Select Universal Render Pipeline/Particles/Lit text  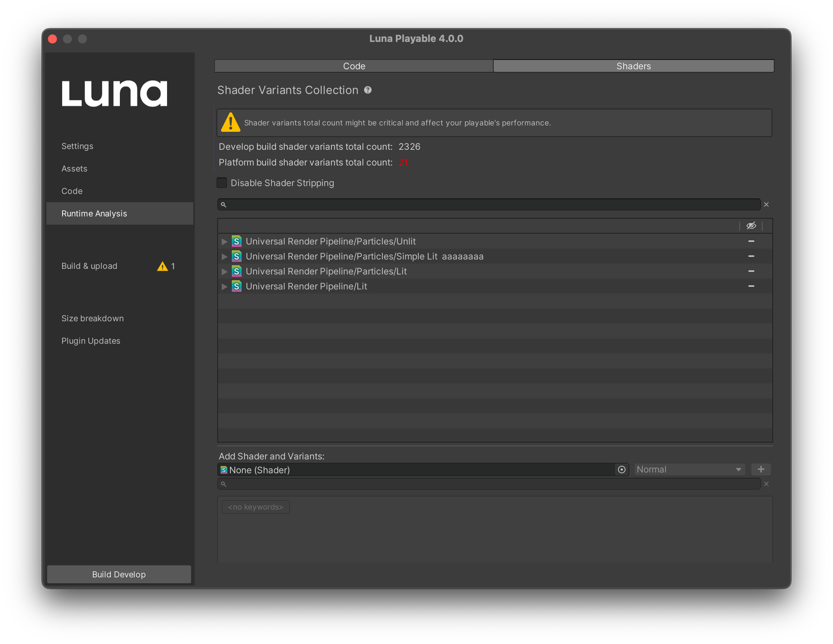[326, 271]
